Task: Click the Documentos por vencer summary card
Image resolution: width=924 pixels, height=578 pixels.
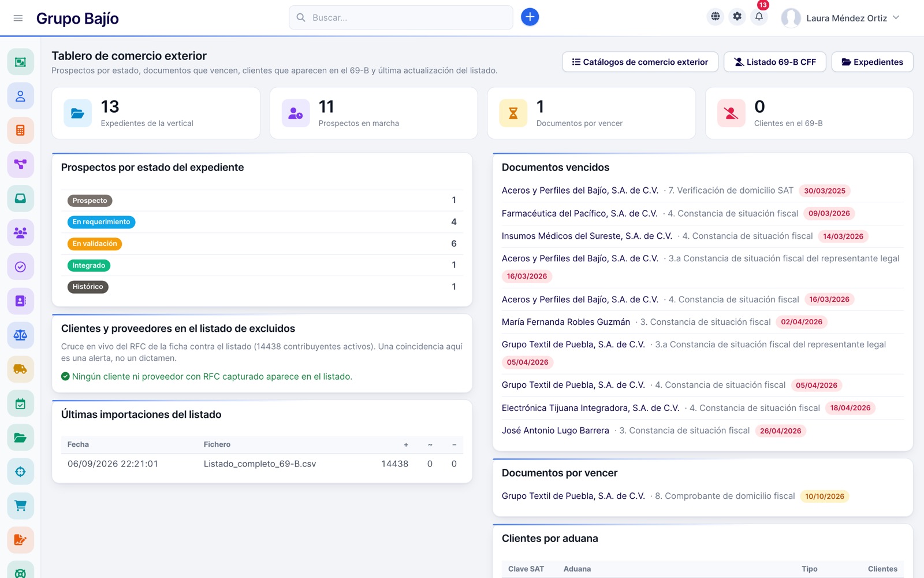Action: pos(591,113)
